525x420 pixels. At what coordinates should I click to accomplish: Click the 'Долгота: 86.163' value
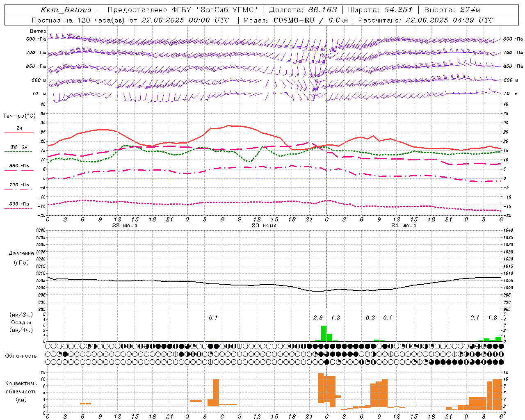[303, 10]
